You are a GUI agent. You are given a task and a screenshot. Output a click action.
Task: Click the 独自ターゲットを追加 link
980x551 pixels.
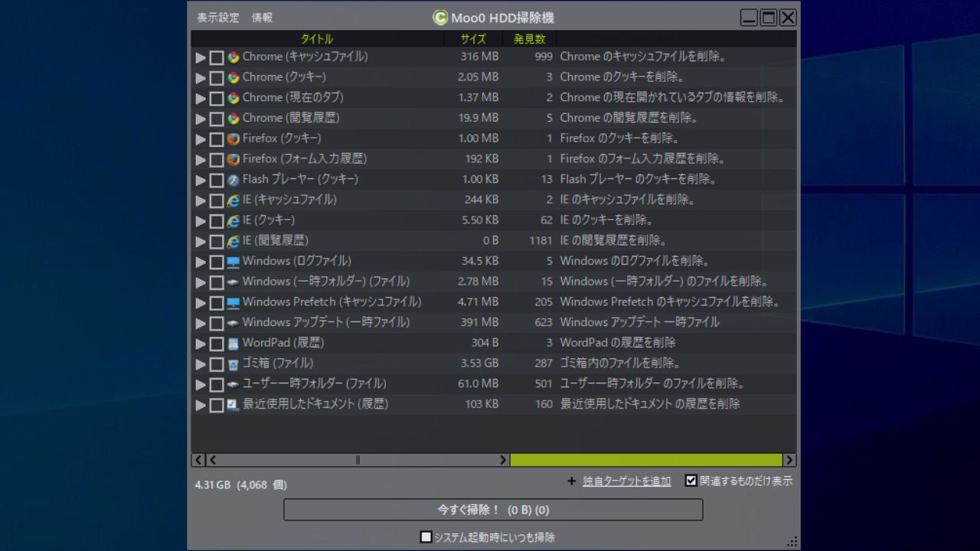626,481
